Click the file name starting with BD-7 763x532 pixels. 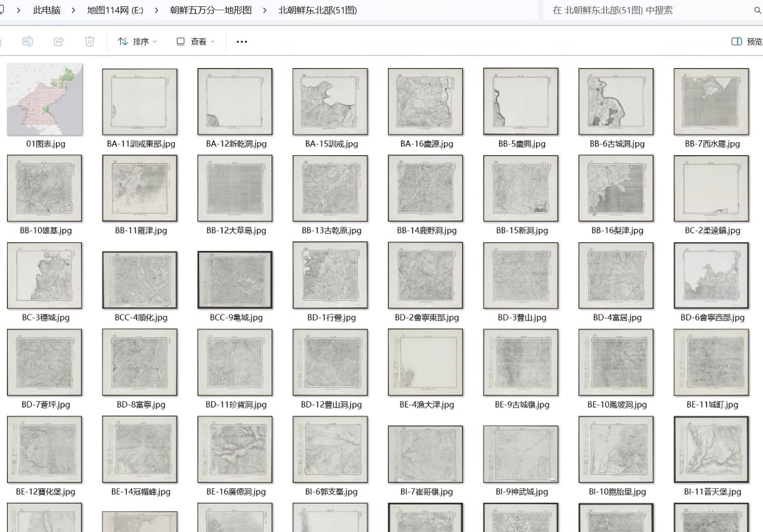point(46,405)
